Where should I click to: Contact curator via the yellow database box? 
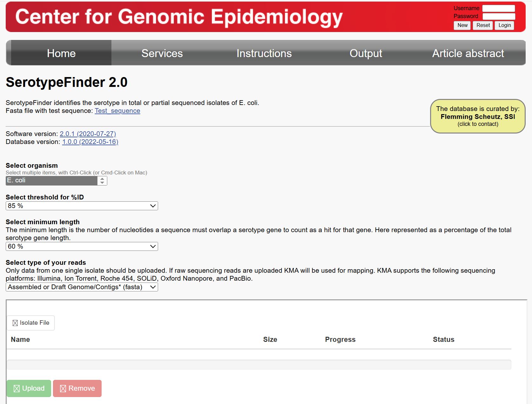[x=478, y=116]
